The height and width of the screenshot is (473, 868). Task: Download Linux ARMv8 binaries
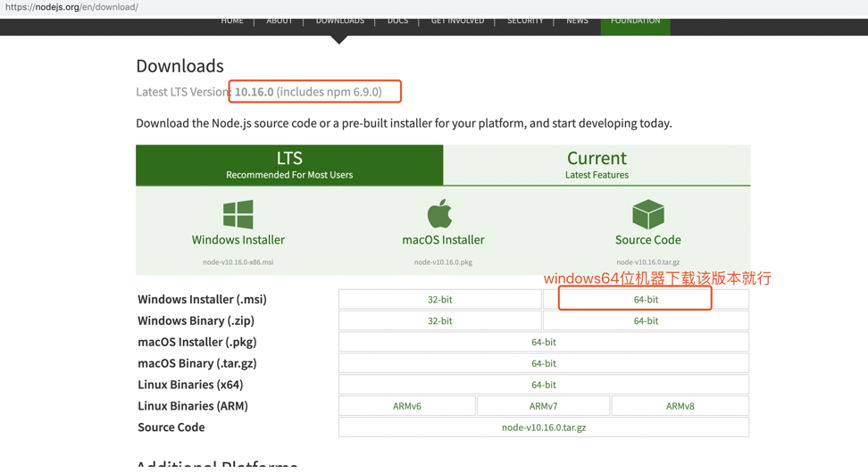pos(680,406)
